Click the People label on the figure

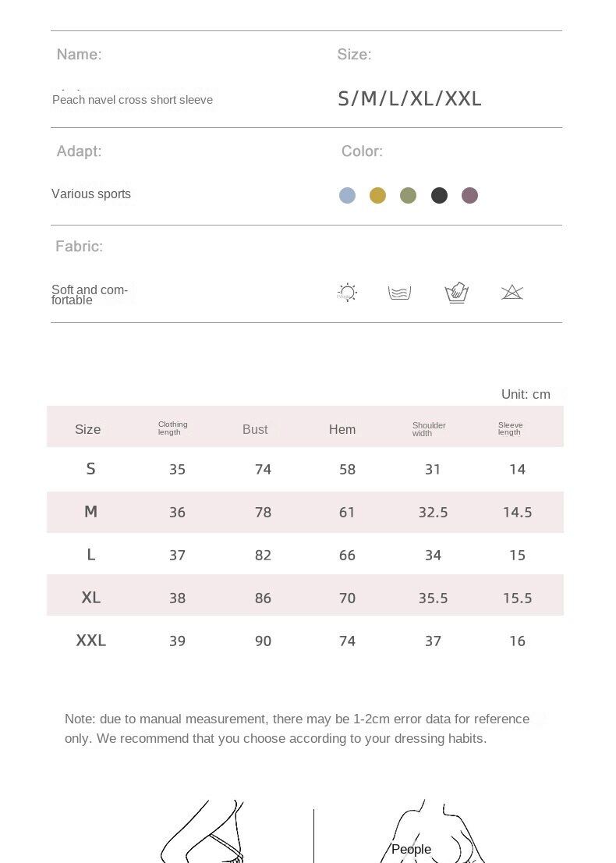click(x=411, y=849)
